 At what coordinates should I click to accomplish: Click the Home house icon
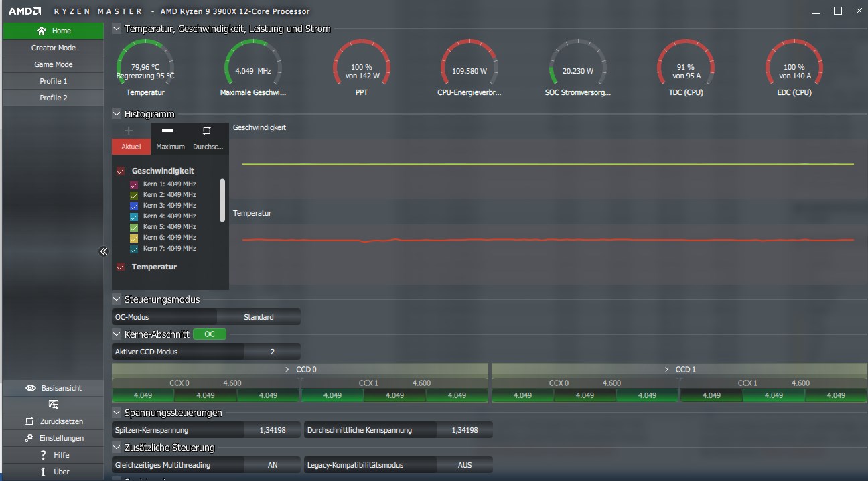[42, 31]
